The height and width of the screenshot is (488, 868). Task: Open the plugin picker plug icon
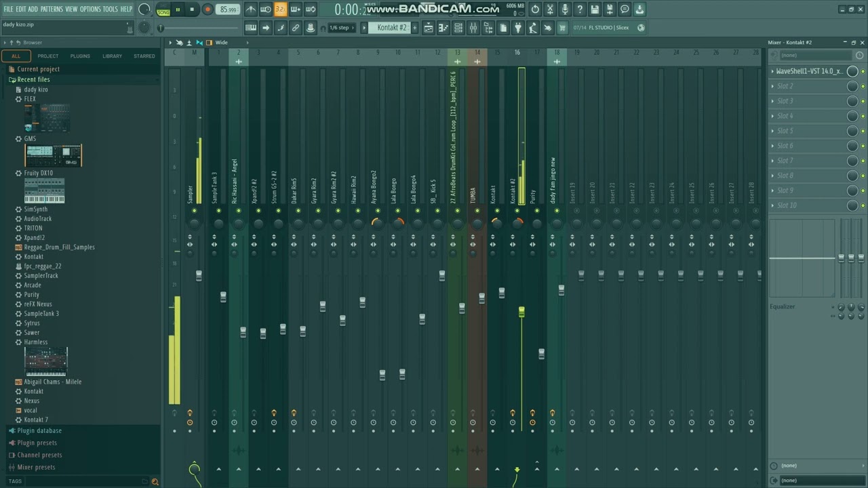[518, 28]
